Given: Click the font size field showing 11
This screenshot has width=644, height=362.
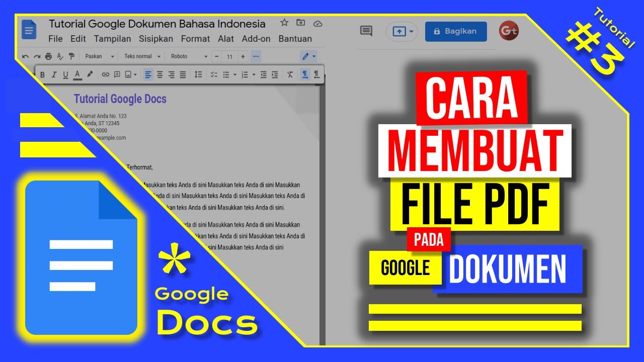Looking at the screenshot, I should (x=229, y=56).
